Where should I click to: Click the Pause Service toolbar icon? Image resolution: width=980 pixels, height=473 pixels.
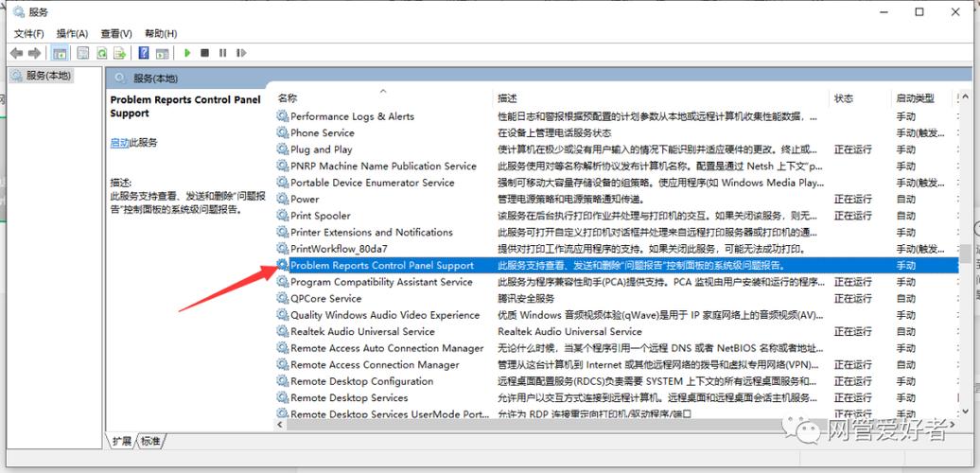222,53
